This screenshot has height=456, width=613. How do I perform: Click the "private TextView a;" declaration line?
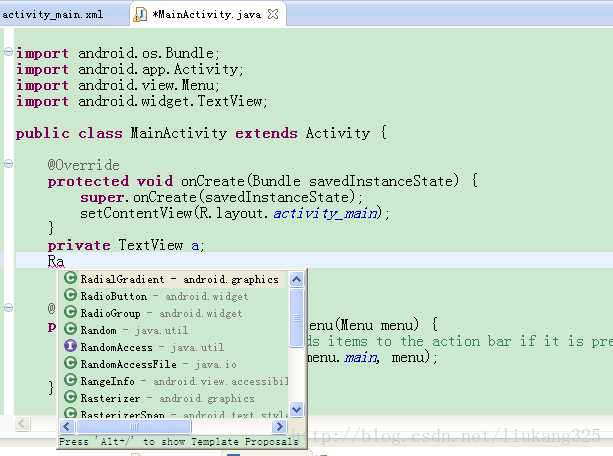125,246
